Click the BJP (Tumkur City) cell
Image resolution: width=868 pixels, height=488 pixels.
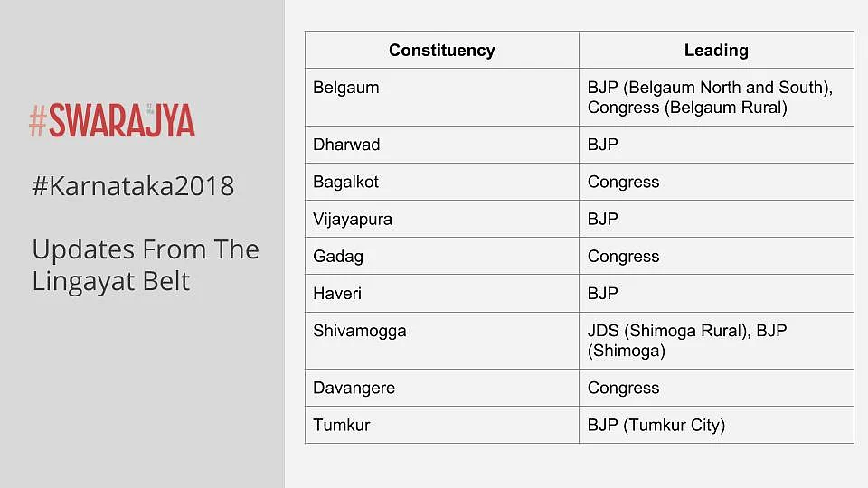[x=716, y=425]
